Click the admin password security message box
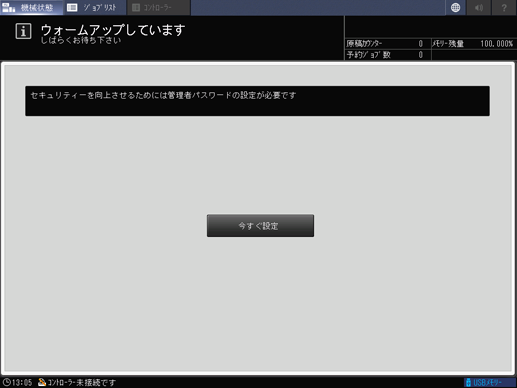 pos(257,101)
